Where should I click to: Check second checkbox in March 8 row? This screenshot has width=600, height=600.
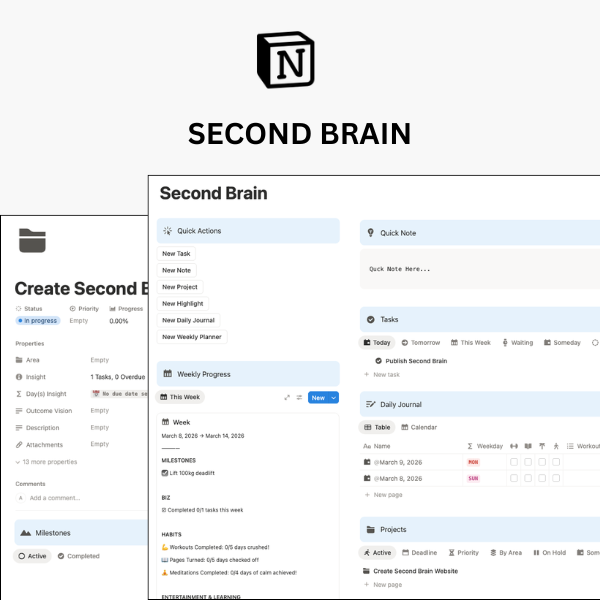pyautogui.click(x=528, y=478)
